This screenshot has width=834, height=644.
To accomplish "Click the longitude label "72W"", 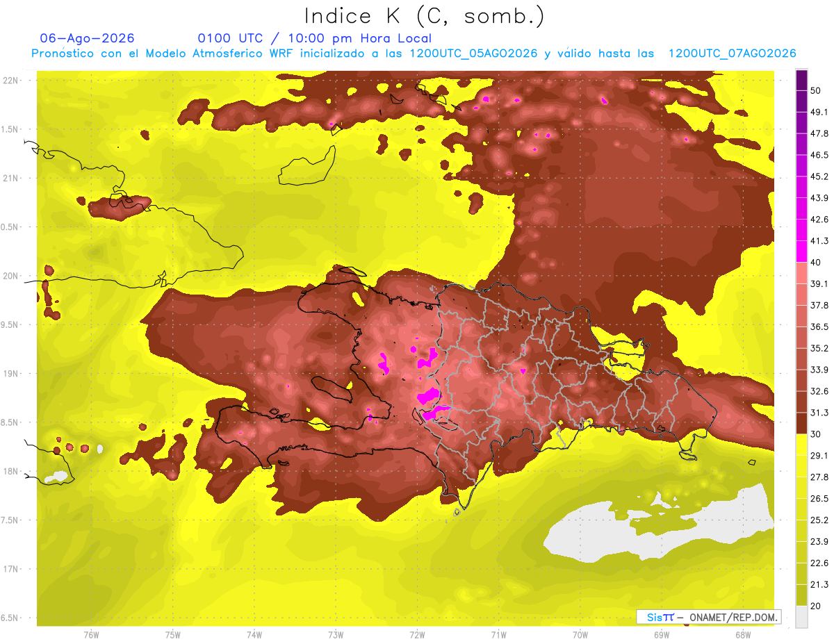I will (417, 635).
